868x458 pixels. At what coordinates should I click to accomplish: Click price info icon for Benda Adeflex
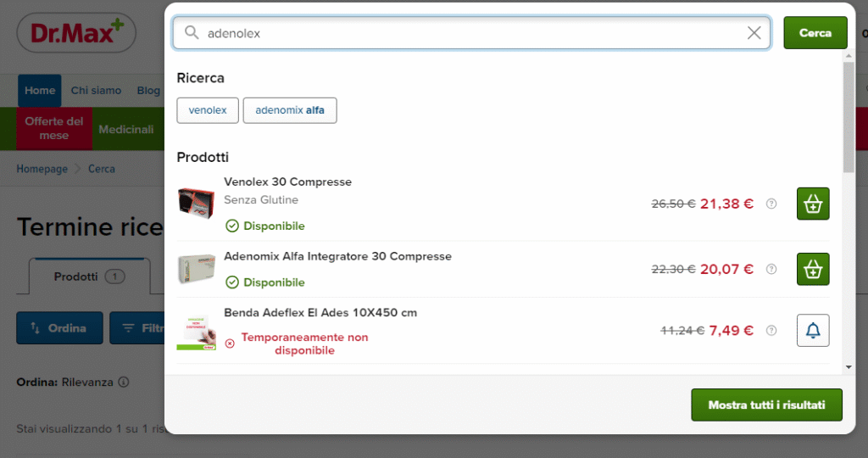[771, 331]
